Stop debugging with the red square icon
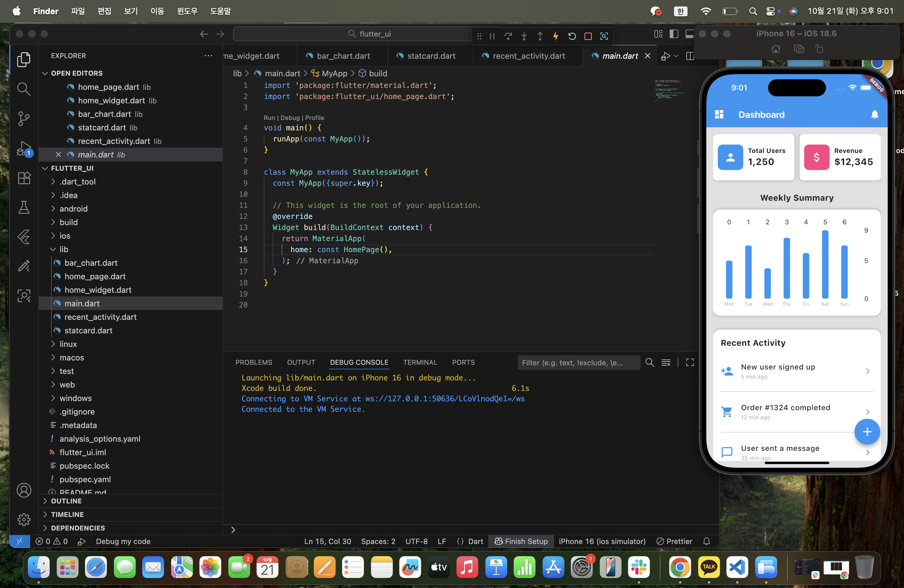 click(588, 36)
